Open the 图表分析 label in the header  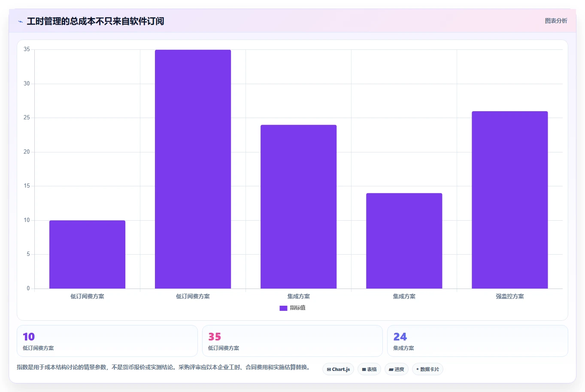pyautogui.click(x=556, y=21)
